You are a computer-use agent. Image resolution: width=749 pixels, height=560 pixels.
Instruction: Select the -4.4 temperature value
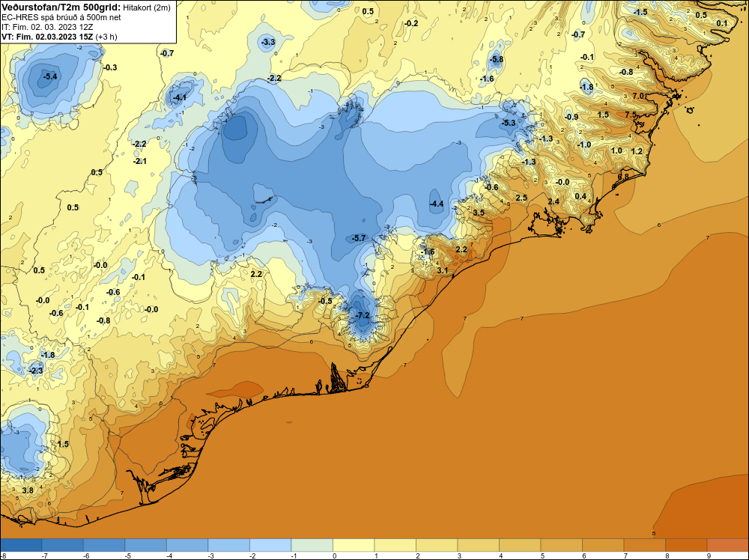pos(436,204)
